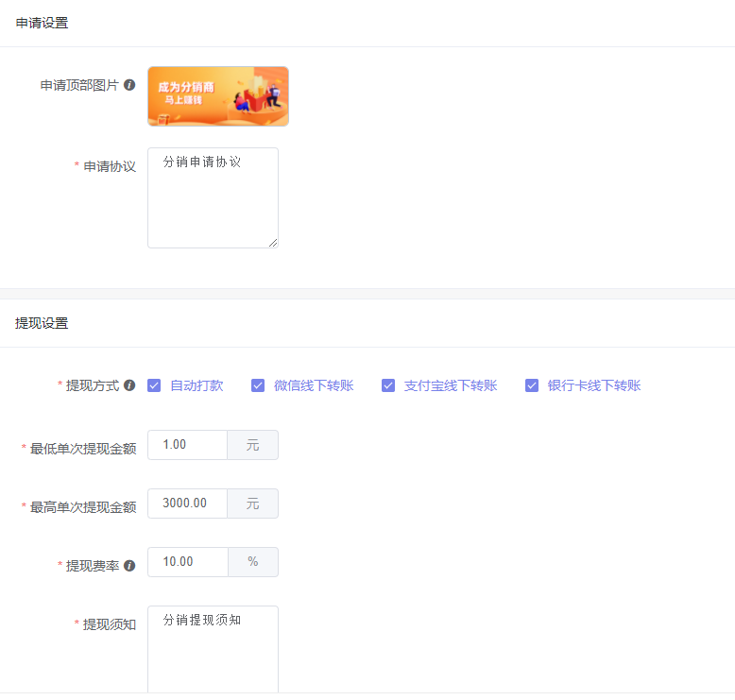Click info icon next to 申请顶部图片
Image resolution: width=735 pixels, height=700 pixels.
129,85
